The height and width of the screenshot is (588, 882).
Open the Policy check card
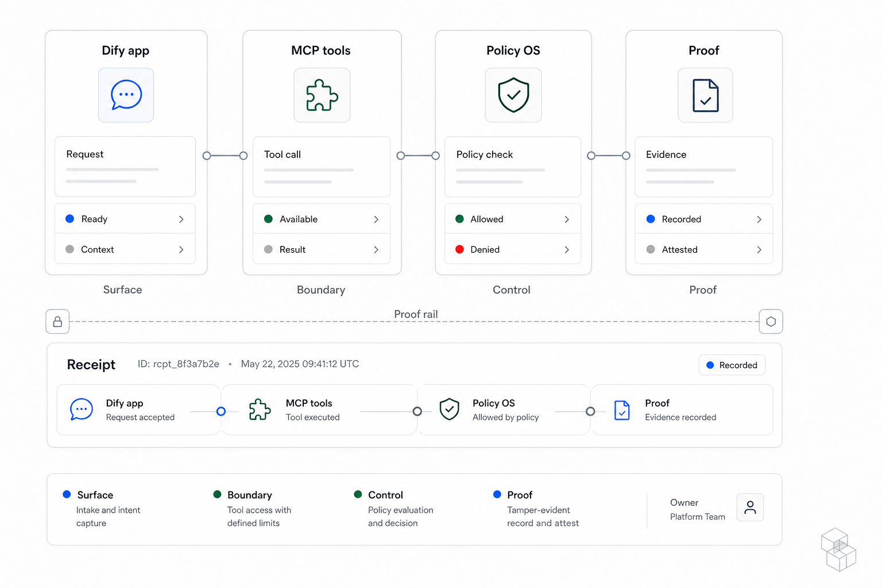click(x=513, y=167)
